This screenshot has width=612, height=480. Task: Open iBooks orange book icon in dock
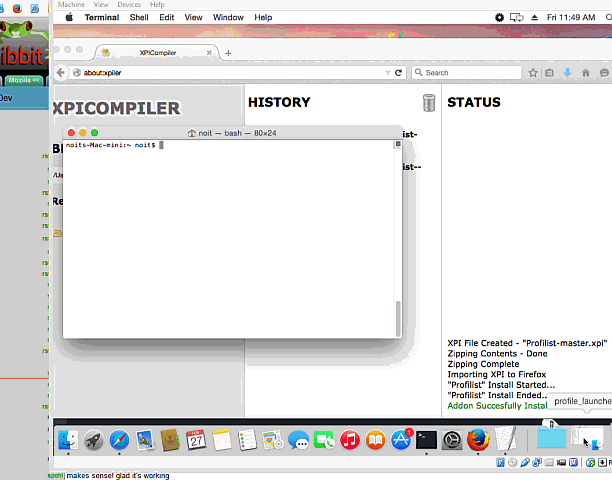[x=375, y=440]
